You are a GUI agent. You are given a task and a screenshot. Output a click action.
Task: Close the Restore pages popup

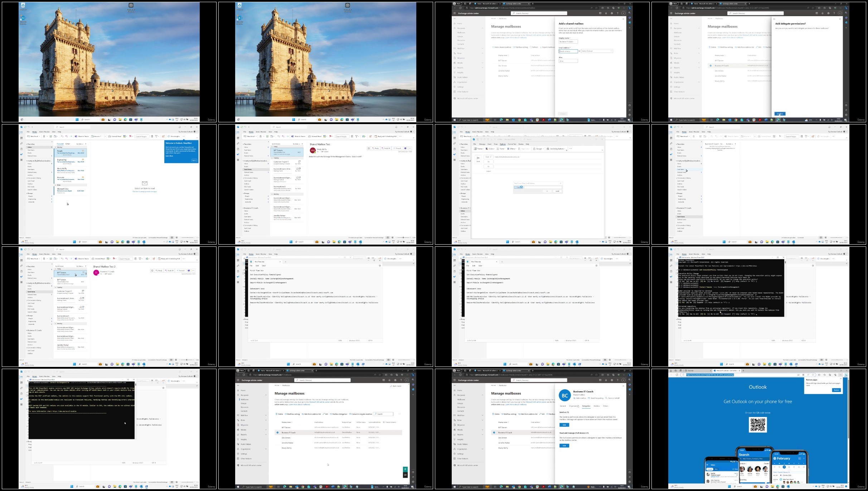[x=841, y=379]
